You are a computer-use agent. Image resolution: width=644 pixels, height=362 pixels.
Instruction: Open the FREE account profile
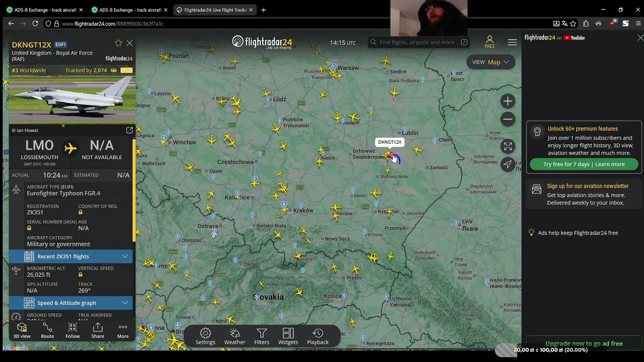(490, 42)
